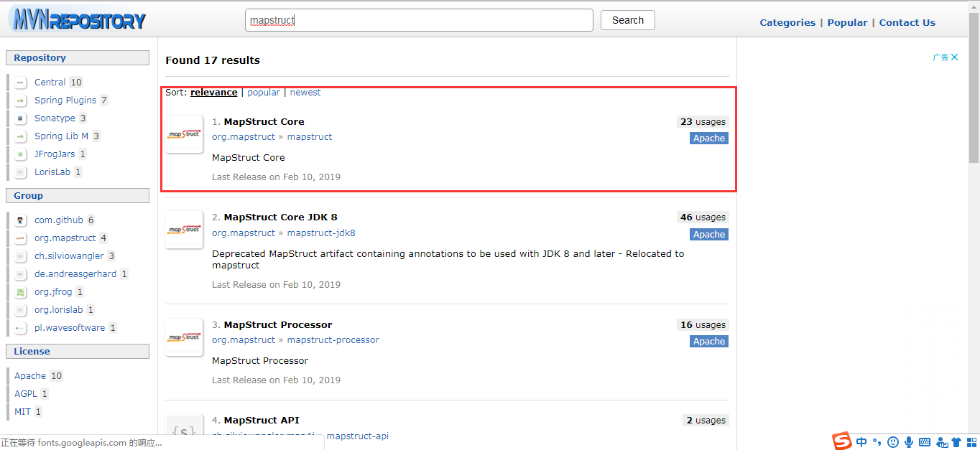Sort results by relevance
The height and width of the screenshot is (450, 980).
pos(213,93)
